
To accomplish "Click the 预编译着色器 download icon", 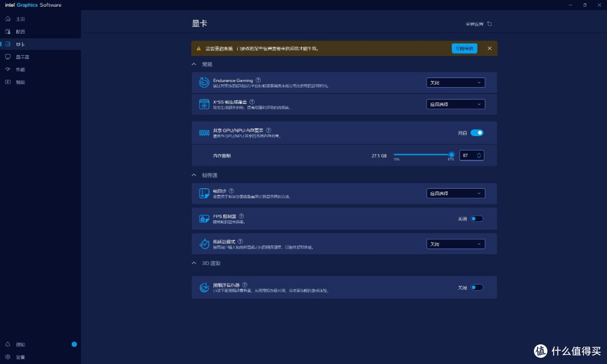I will click(x=204, y=288).
